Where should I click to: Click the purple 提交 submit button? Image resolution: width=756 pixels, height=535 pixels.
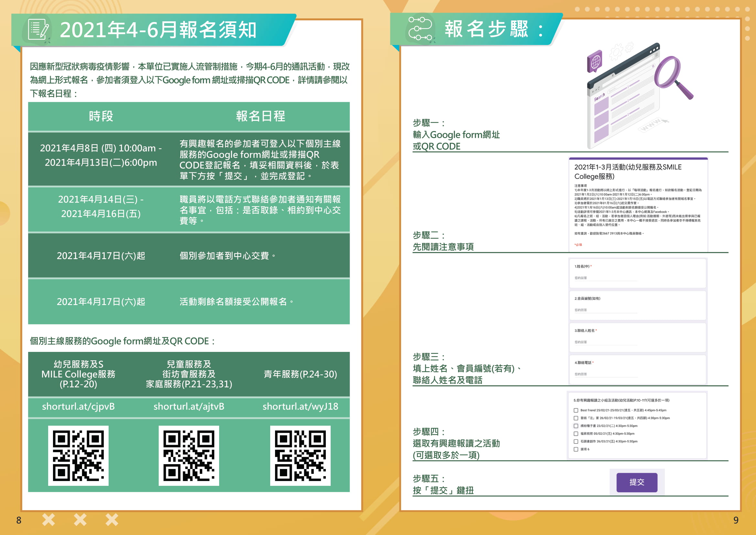tap(637, 482)
